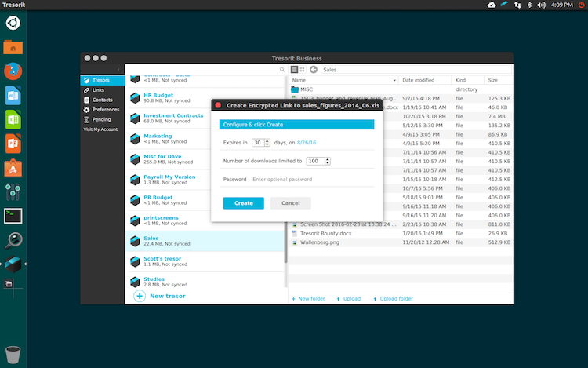This screenshot has height=368, width=588.
Task: Cancel the encrypted link dialog
Action: (x=290, y=203)
